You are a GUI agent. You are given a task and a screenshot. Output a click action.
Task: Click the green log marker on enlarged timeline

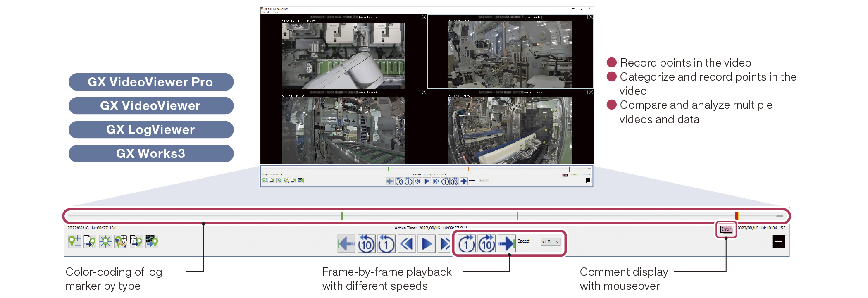point(342,216)
